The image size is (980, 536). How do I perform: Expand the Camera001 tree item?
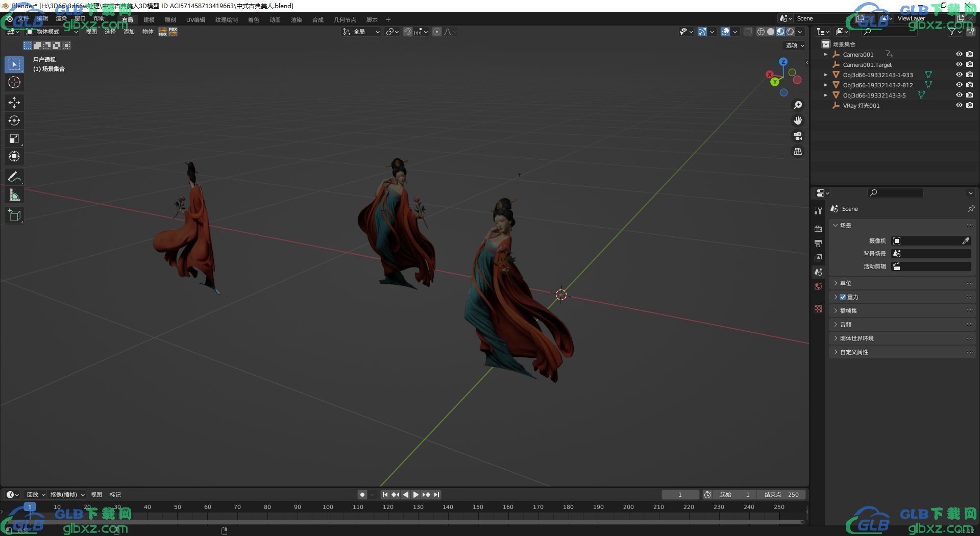coord(826,54)
